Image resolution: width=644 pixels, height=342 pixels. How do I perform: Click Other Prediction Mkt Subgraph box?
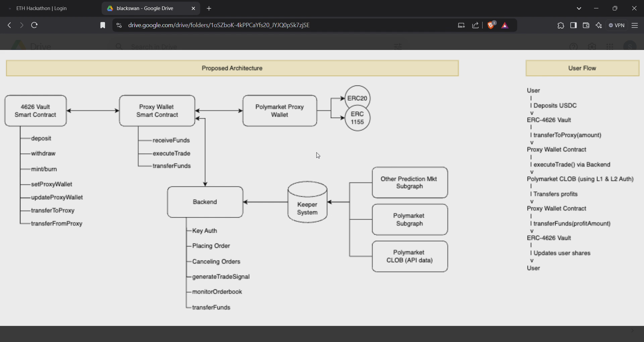click(x=410, y=183)
